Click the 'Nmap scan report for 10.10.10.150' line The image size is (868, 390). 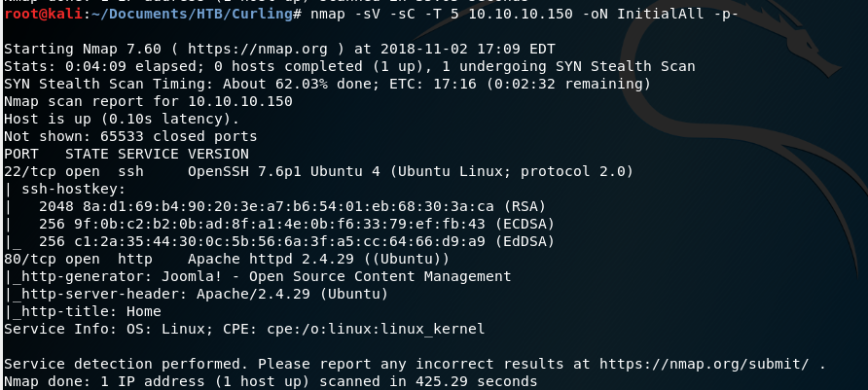coord(148,101)
